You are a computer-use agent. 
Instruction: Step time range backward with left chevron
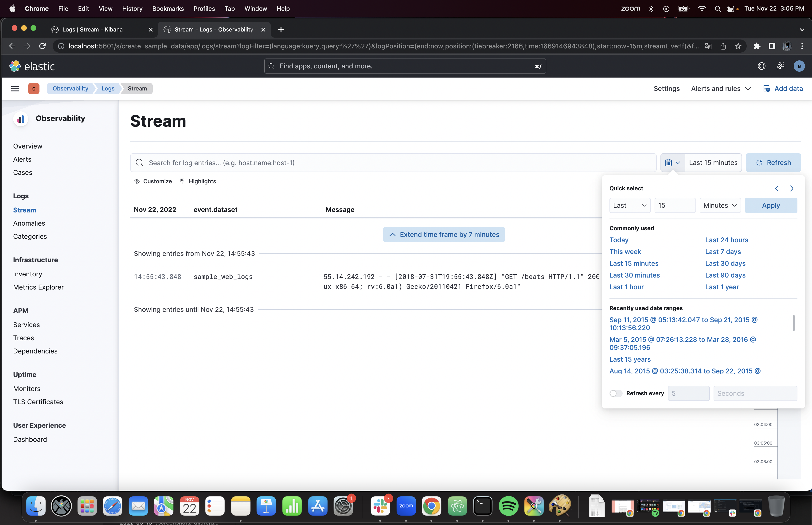pyautogui.click(x=777, y=188)
